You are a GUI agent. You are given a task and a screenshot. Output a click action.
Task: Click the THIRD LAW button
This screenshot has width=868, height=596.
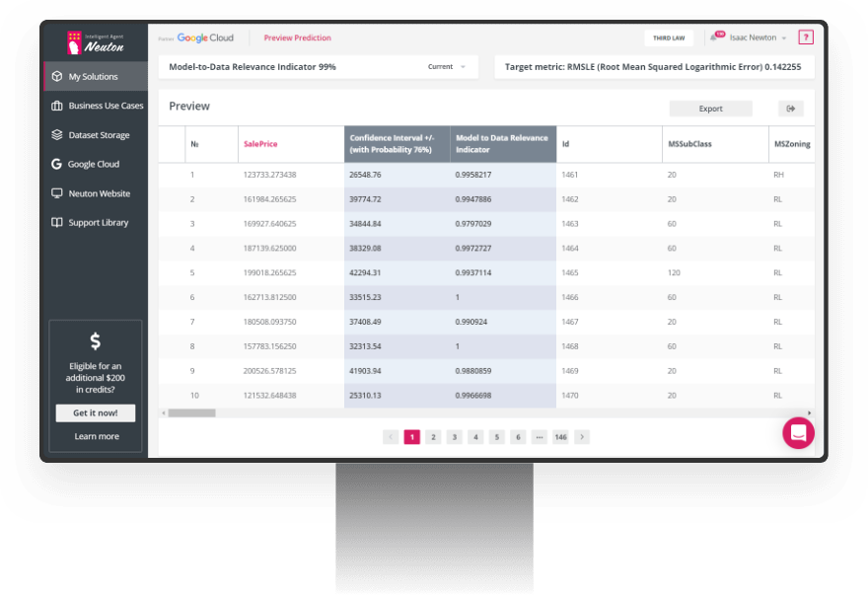[669, 37]
